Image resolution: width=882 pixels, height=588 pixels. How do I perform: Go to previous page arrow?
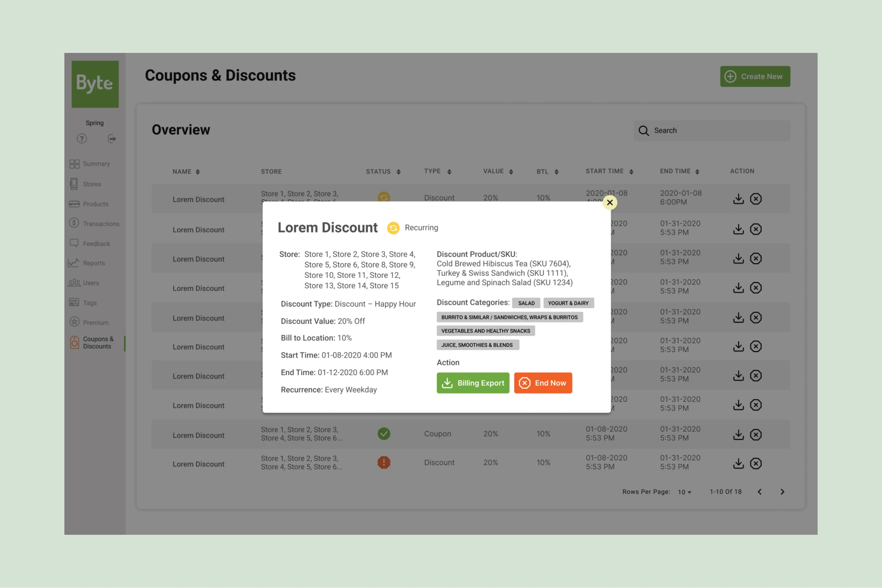(x=759, y=492)
